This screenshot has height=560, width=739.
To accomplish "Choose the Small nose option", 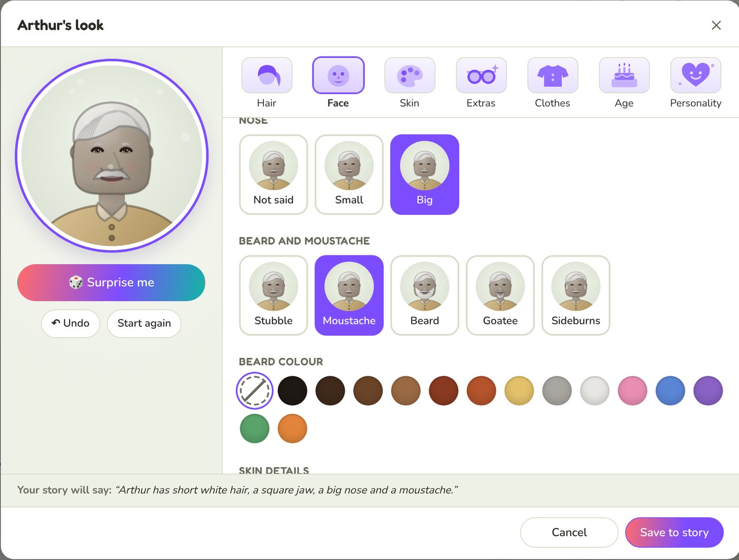I will pos(349,175).
